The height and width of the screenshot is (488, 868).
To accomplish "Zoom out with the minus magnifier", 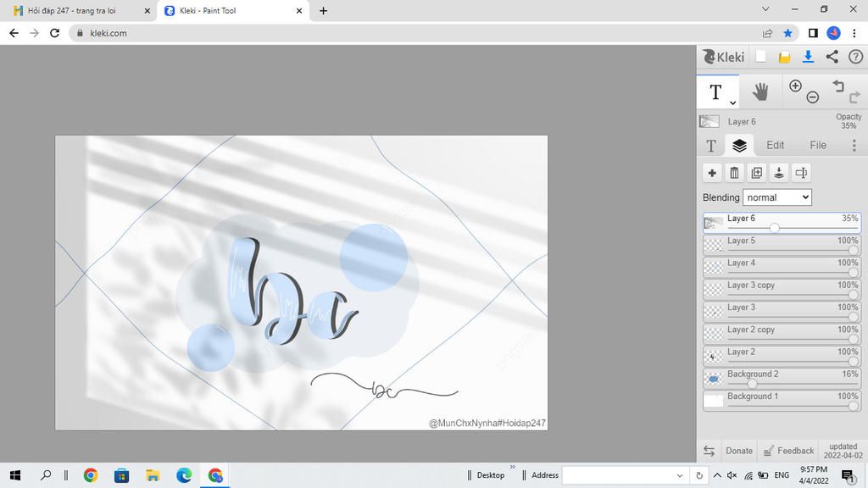I will coord(813,97).
